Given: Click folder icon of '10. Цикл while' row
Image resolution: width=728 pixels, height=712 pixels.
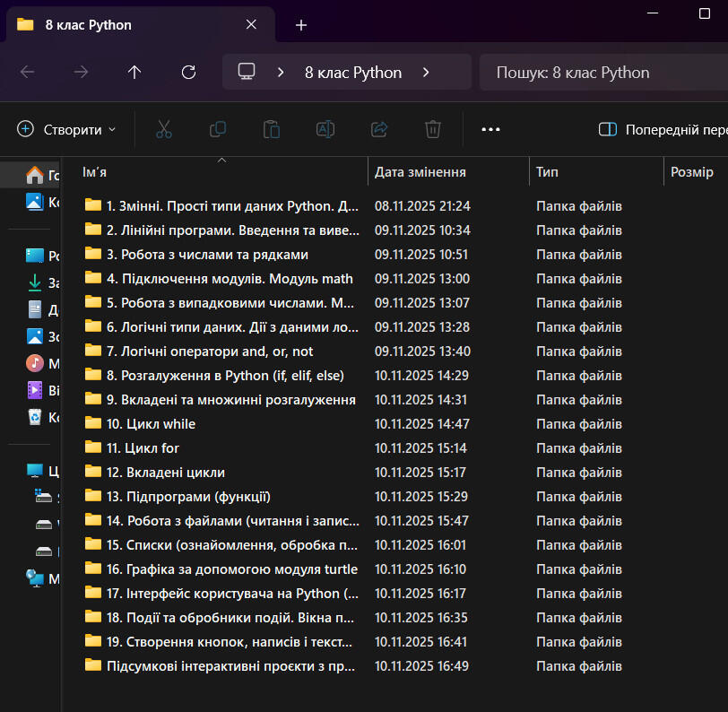Looking at the screenshot, I should pos(93,422).
